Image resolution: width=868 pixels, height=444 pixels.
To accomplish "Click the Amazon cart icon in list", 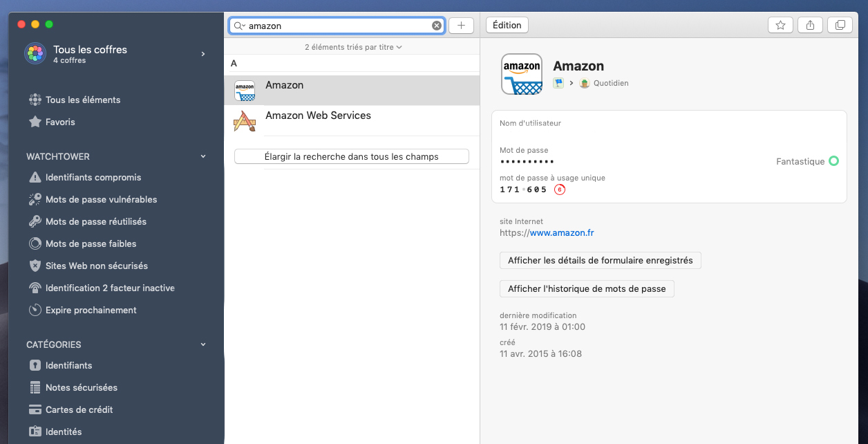I will point(245,91).
